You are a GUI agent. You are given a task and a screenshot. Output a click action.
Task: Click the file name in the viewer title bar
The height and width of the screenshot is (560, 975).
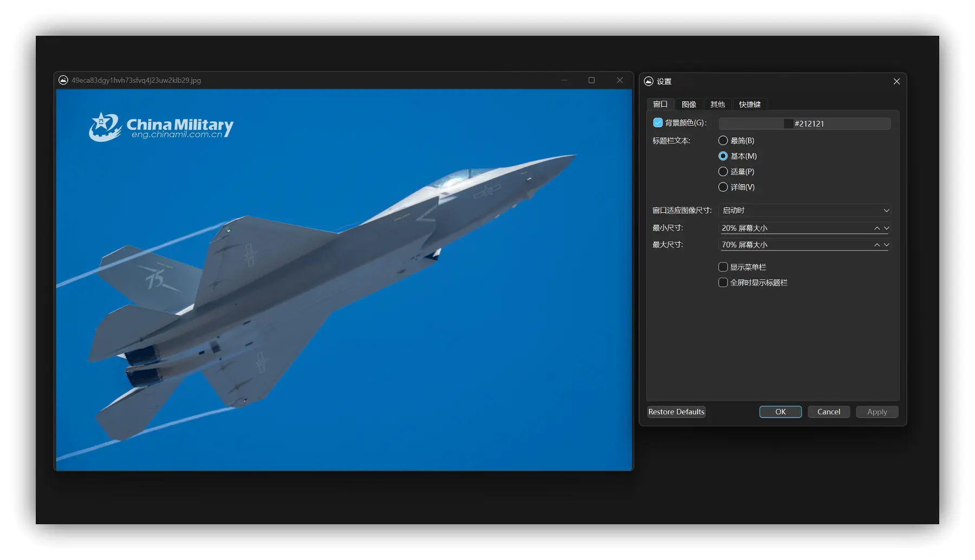(136, 80)
